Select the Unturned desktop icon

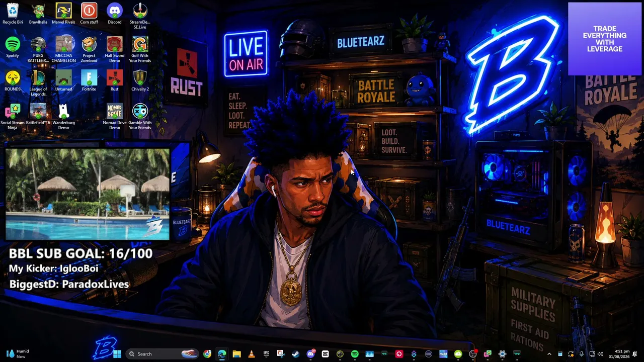coord(63,80)
